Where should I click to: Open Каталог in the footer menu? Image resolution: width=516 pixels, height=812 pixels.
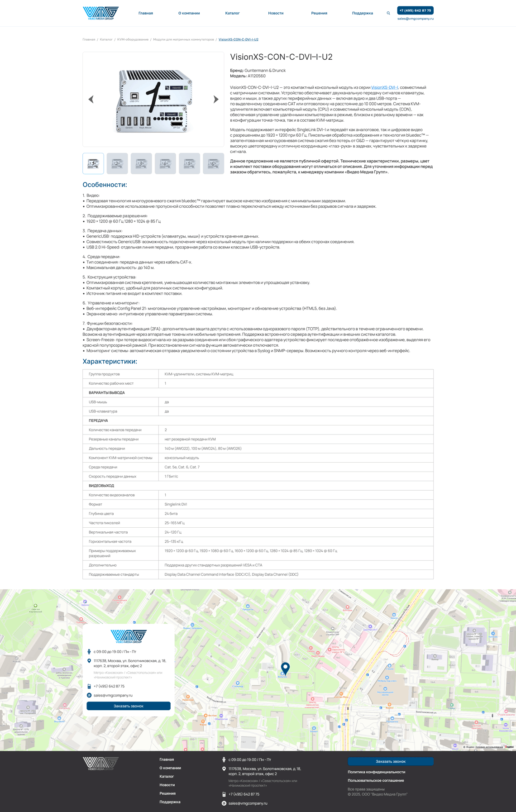167,776
